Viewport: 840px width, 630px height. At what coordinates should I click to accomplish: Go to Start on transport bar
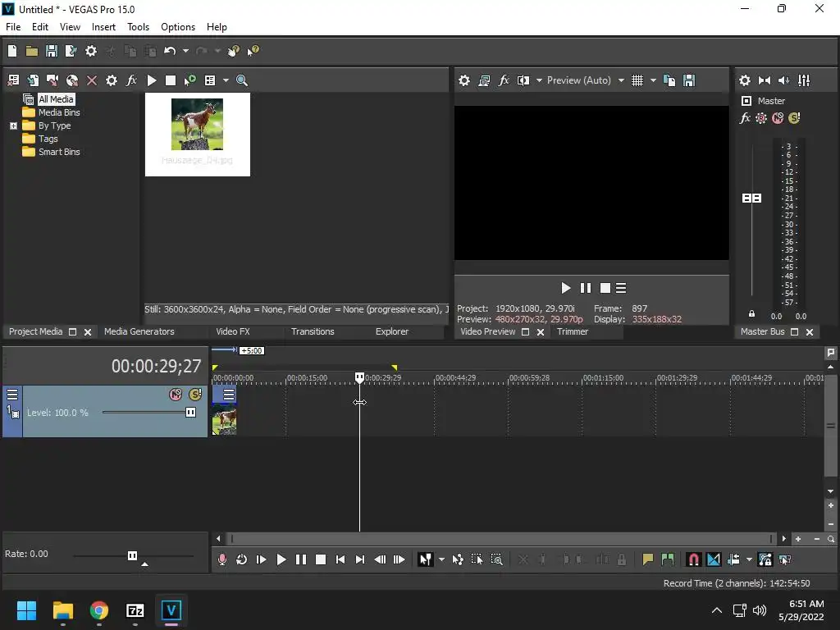tap(340, 559)
